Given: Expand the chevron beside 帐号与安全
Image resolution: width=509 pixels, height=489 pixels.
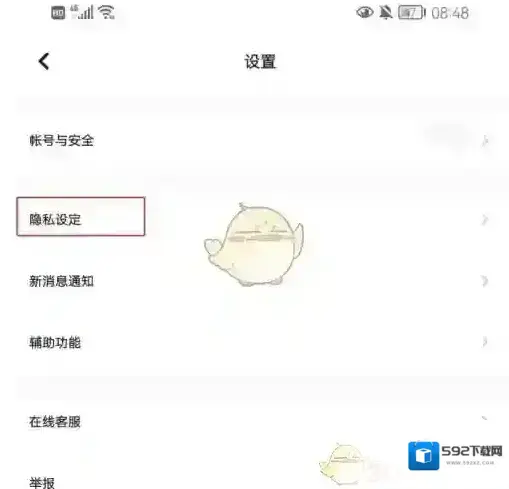Looking at the screenshot, I should [485, 141].
